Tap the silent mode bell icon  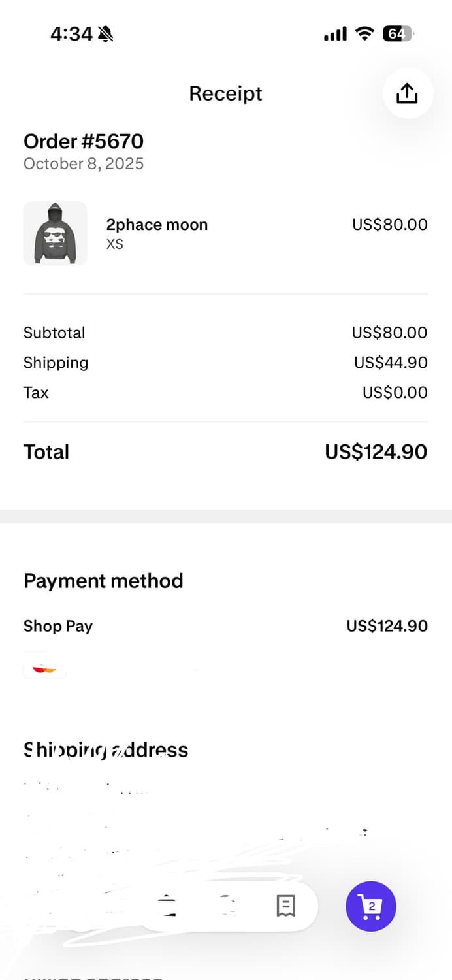(105, 34)
